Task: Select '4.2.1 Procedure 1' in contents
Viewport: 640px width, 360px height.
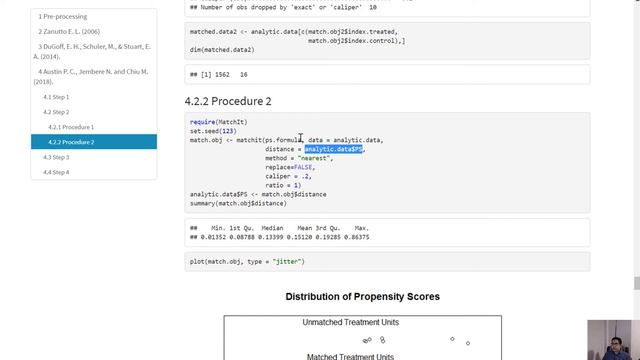Action: coord(71,127)
